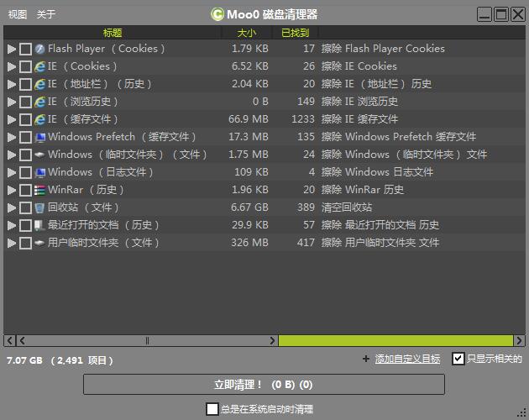The height and width of the screenshot is (420, 529).
Task: Sort the list by 大小 column header
Action: 247,33
